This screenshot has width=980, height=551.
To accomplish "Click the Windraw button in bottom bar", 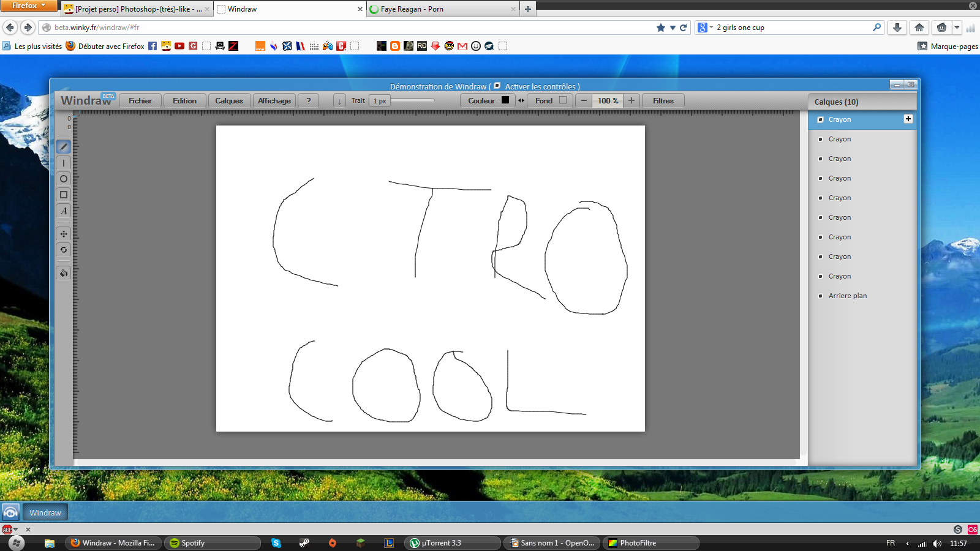I will click(x=45, y=512).
